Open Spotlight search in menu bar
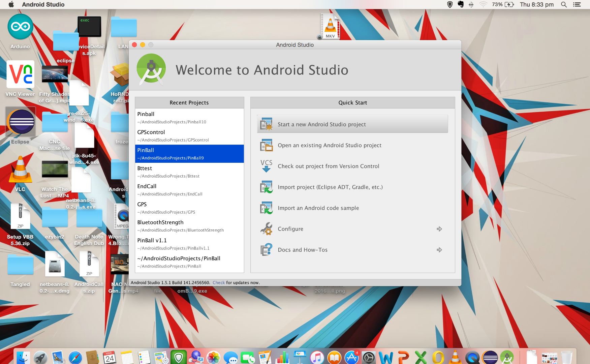 (x=564, y=4)
